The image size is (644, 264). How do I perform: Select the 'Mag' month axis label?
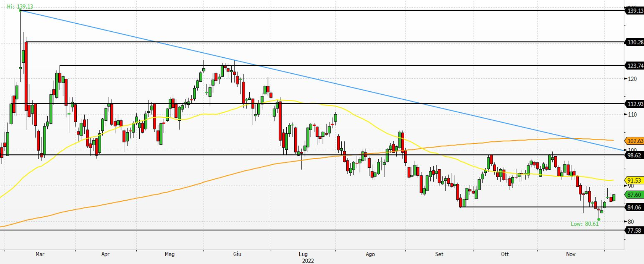(169, 254)
